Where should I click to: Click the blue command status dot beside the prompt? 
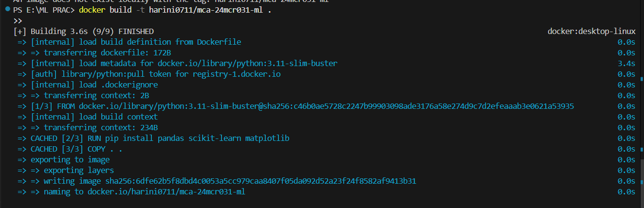click(x=7, y=9)
